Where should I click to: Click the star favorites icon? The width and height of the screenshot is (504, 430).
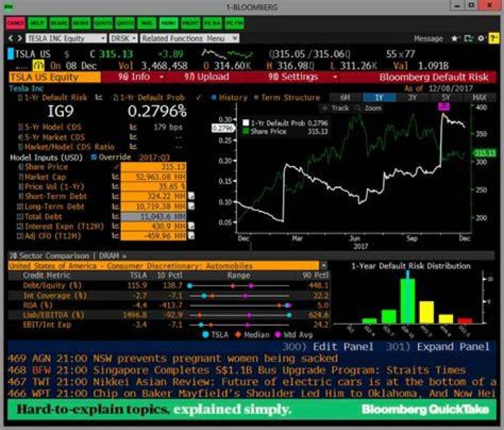coord(454,39)
